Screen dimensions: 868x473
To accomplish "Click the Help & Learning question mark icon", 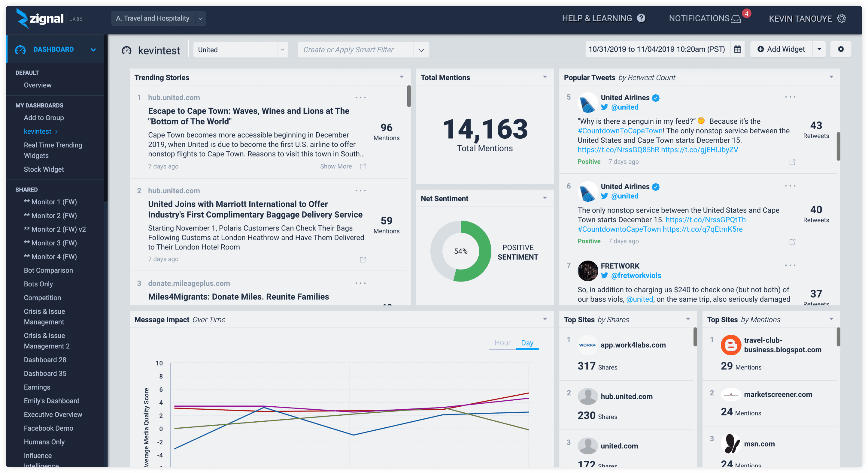I will click(641, 18).
